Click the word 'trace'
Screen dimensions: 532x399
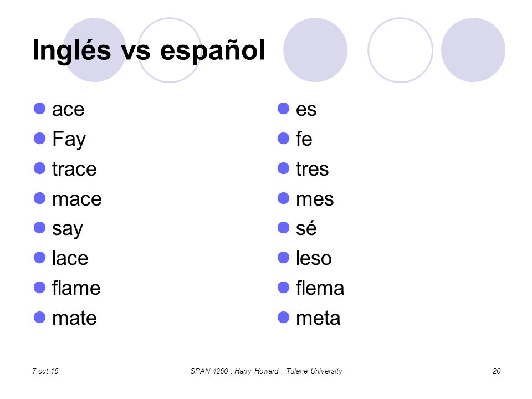(74, 168)
